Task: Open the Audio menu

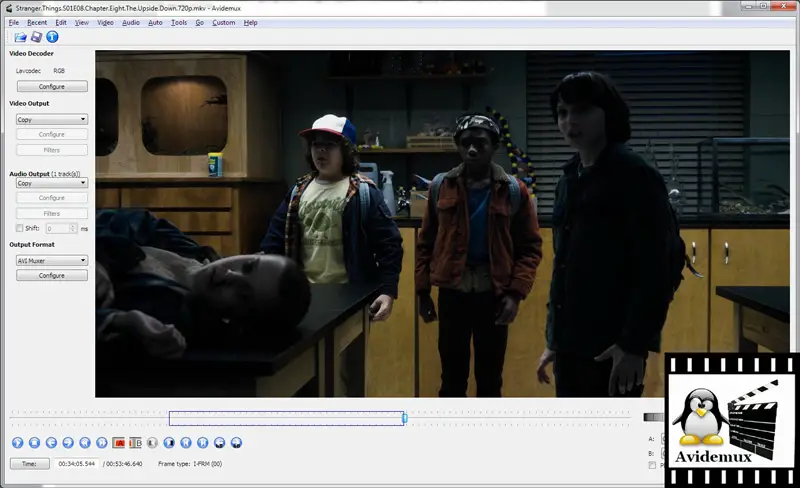Action: pyautogui.click(x=131, y=22)
